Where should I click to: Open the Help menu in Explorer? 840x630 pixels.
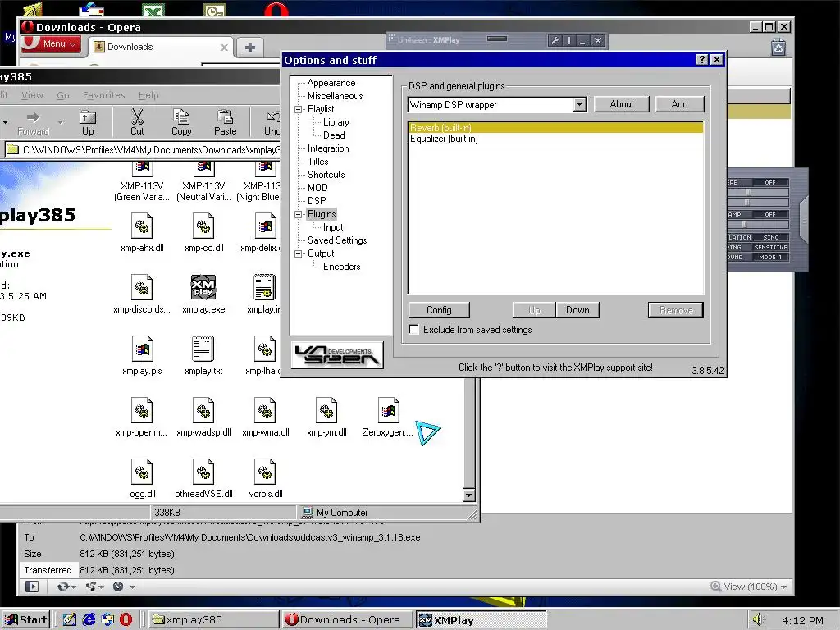(148, 95)
